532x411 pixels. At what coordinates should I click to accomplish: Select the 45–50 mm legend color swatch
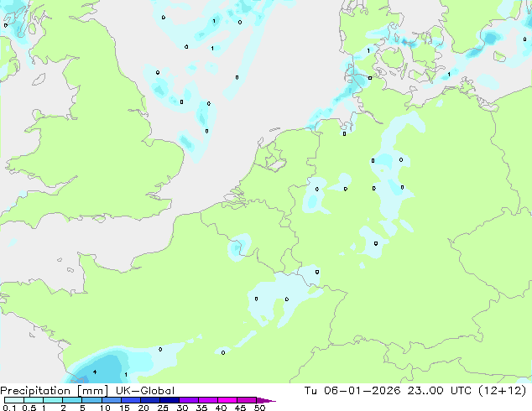tap(247, 400)
